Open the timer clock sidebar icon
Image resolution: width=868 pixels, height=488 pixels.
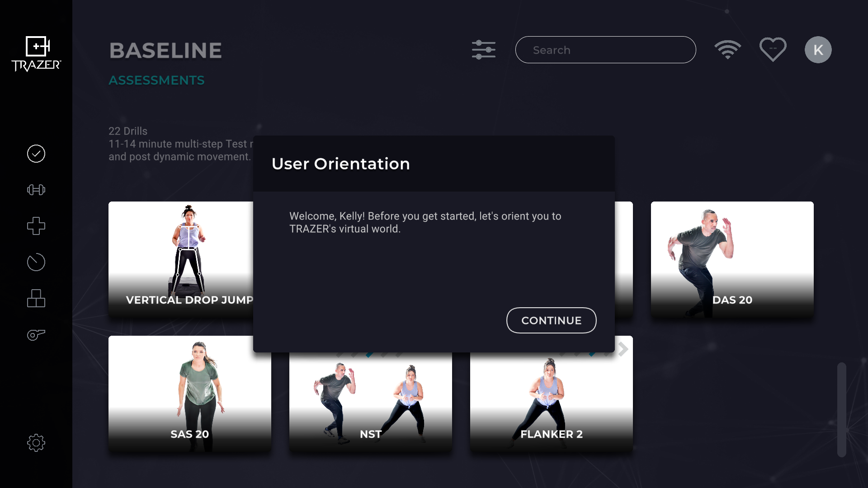pos(36,262)
